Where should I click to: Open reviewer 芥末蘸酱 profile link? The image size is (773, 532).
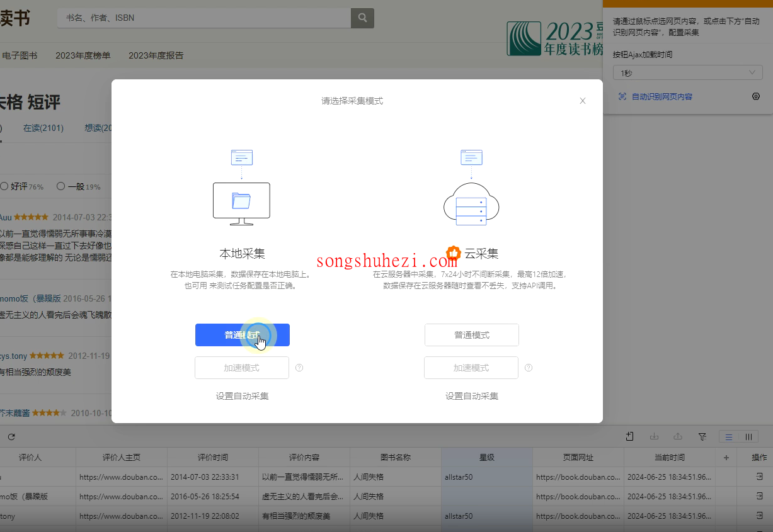point(15,413)
